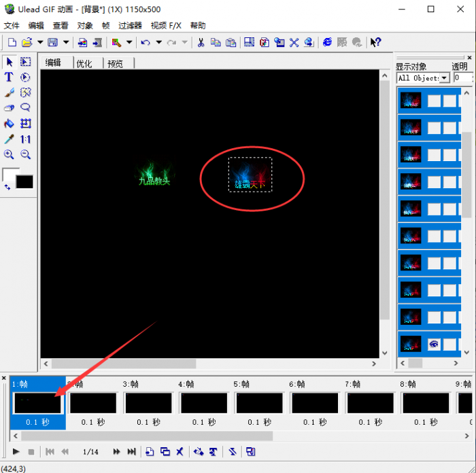The width and height of the screenshot is (476, 473).
Task: Toggle the eye icon on the last object
Action: tap(434, 345)
